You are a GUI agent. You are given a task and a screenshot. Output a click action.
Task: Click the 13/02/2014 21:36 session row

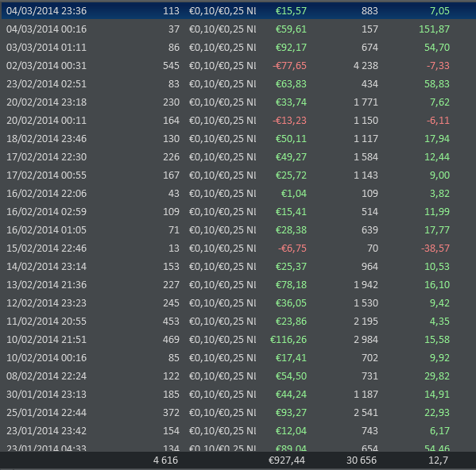click(x=238, y=284)
